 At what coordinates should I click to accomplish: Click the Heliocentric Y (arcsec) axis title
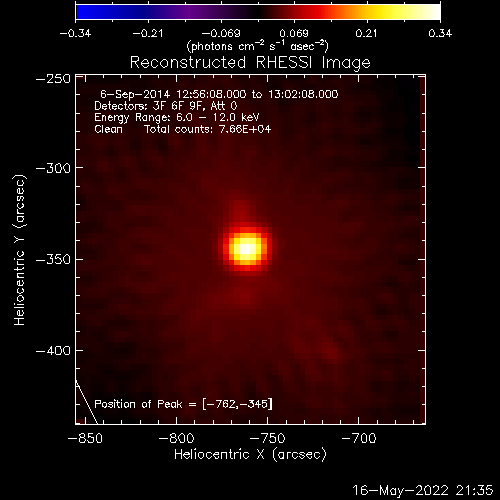[x=20, y=250]
